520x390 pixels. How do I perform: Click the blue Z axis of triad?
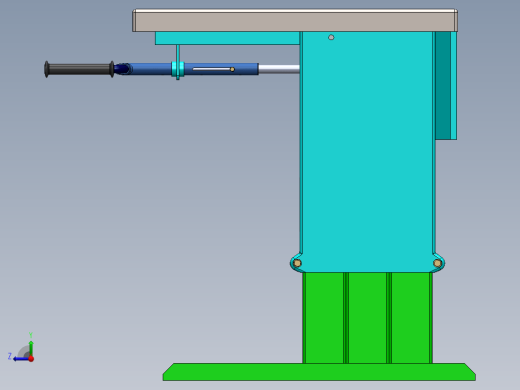point(21,359)
